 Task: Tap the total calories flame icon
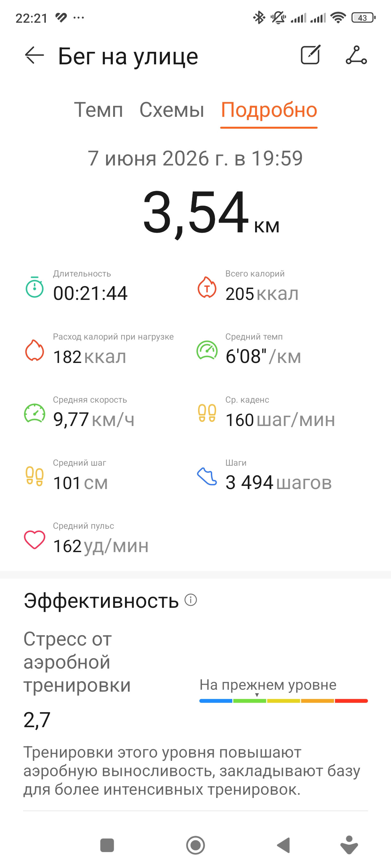[207, 287]
